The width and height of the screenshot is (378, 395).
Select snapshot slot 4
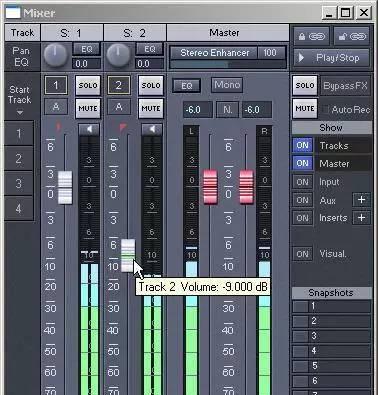(332, 351)
